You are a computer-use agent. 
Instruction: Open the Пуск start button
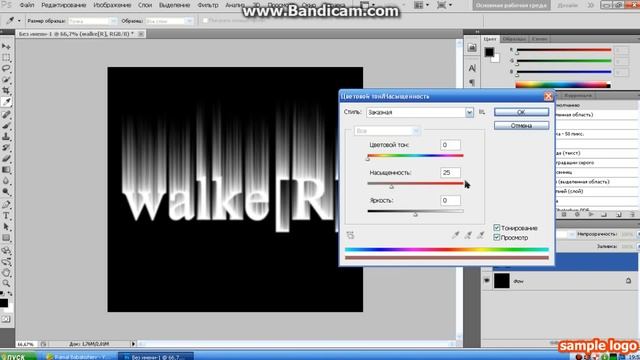(x=17, y=356)
